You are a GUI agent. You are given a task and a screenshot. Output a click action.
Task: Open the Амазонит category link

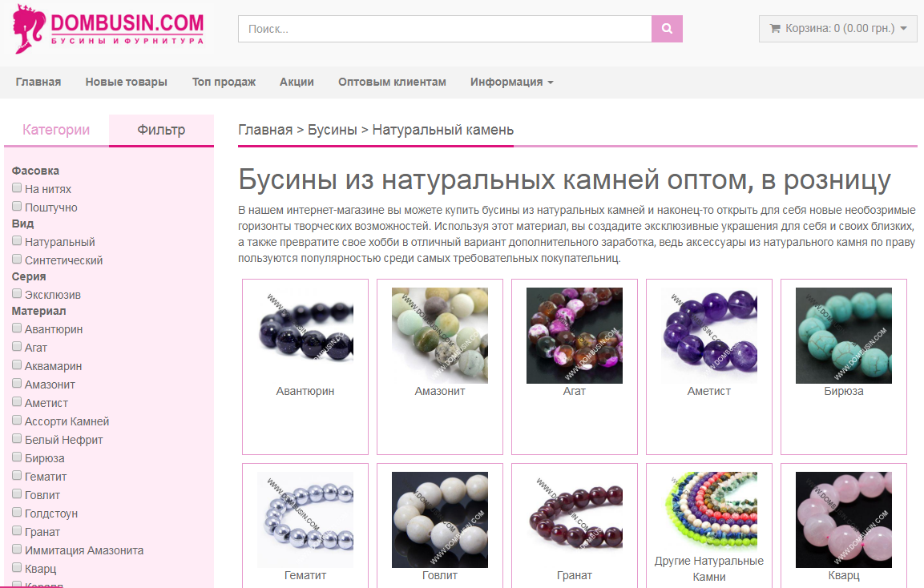click(440, 391)
